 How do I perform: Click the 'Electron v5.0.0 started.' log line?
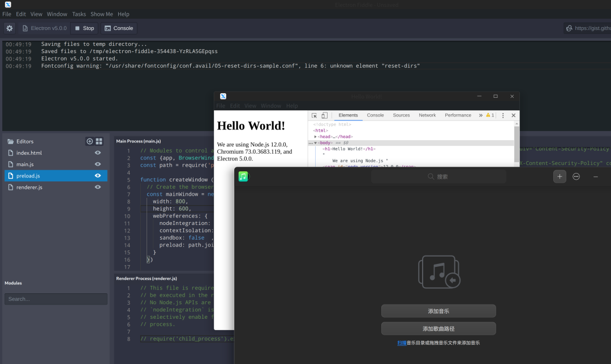[x=80, y=59]
